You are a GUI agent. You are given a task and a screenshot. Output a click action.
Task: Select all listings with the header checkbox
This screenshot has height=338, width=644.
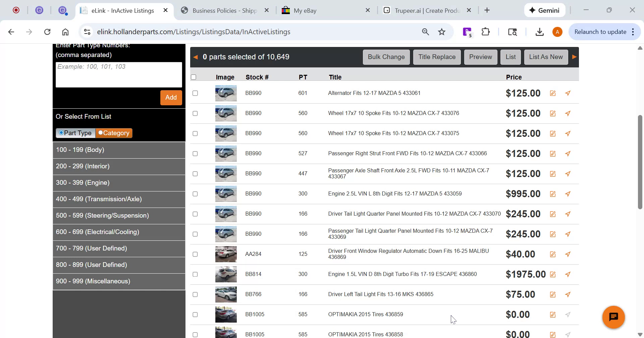click(x=194, y=77)
